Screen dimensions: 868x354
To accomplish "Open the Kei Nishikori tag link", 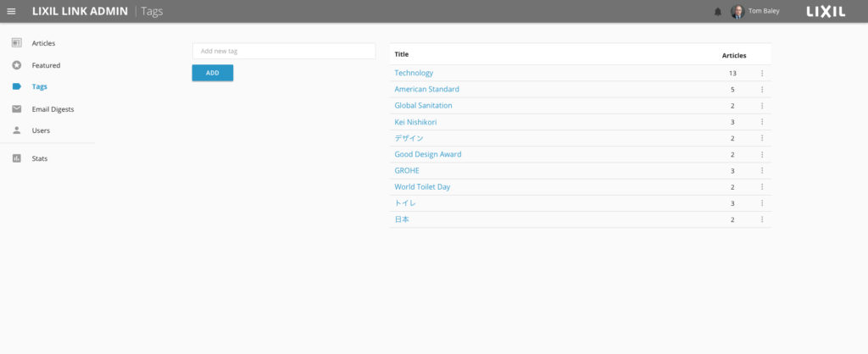I will pos(415,122).
